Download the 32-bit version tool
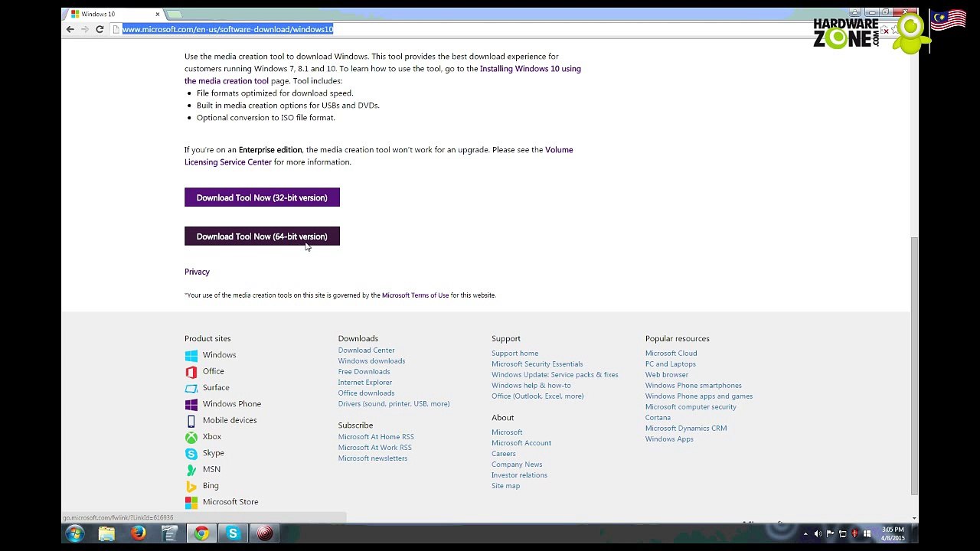 click(x=262, y=197)
